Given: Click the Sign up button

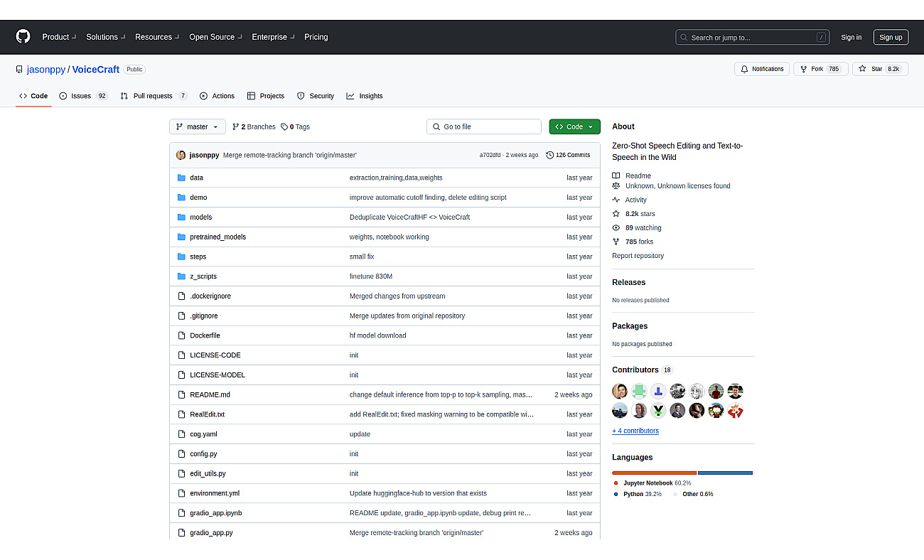Looking at the screenshot, I should tap(891, 38).
